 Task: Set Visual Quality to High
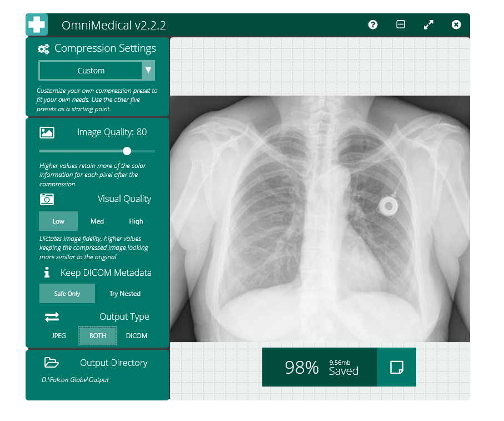136,221
